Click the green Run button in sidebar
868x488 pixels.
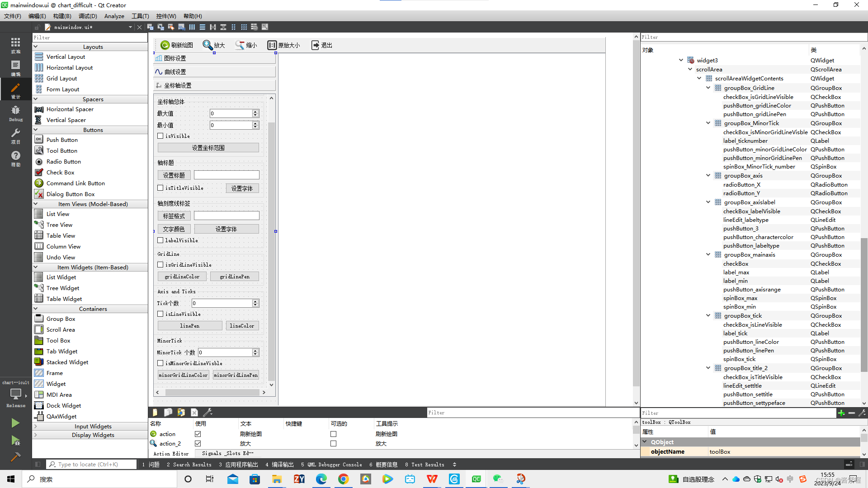(x=15, y=423)
